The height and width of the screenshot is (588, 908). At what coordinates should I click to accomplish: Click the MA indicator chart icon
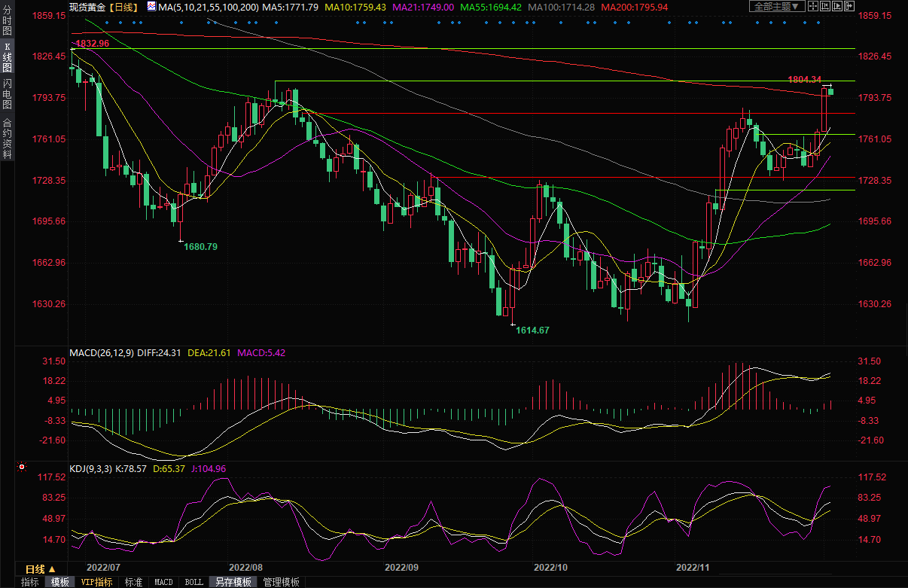(151, 7)
